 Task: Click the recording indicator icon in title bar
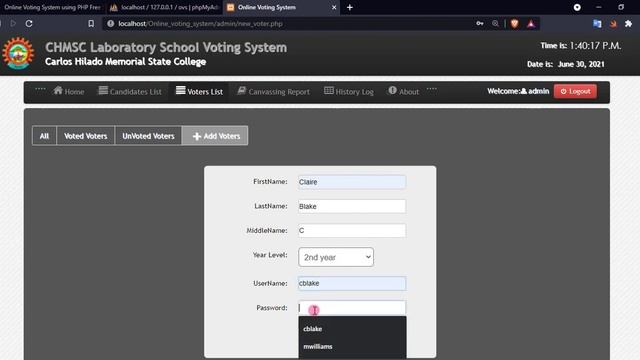[577, 7]
